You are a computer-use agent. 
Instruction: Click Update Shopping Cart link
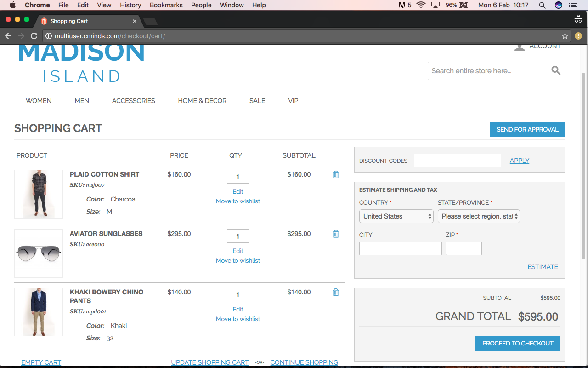[210, 362]
